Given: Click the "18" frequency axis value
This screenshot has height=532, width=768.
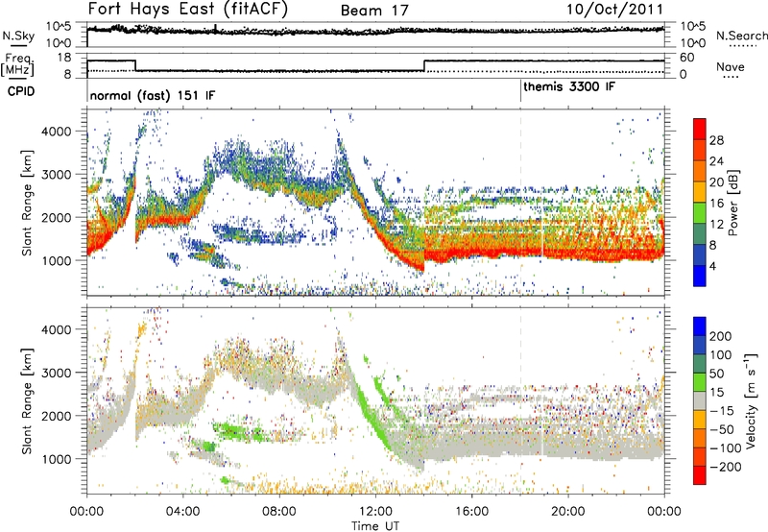Looking at the screenshot, I should (64, 58).
